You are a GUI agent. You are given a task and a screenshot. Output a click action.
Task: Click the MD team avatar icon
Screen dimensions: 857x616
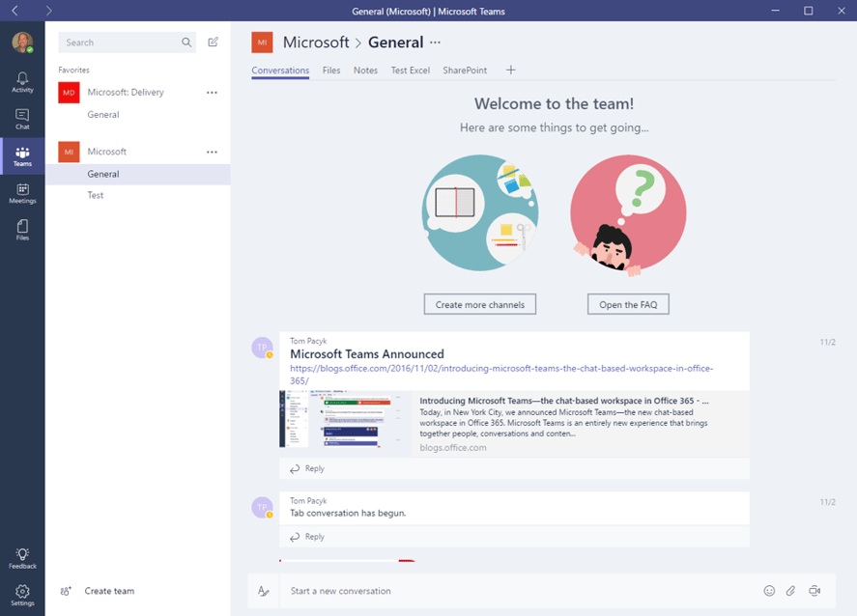[x=69, y=93]
